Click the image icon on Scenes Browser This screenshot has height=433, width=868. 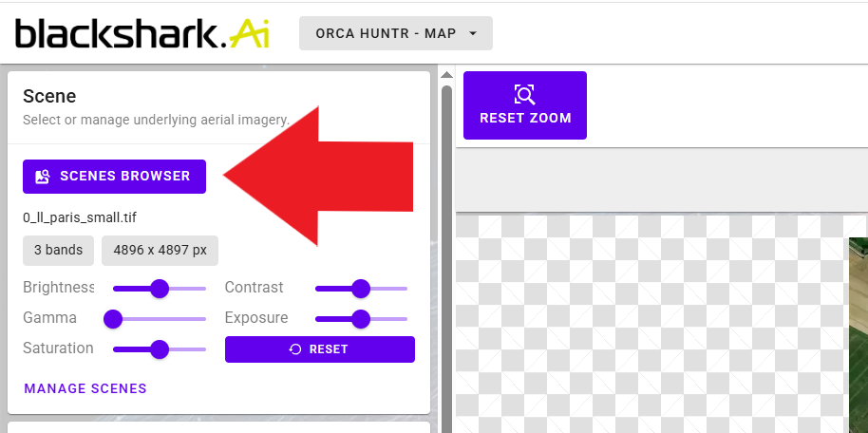click(x=42, y=177)
